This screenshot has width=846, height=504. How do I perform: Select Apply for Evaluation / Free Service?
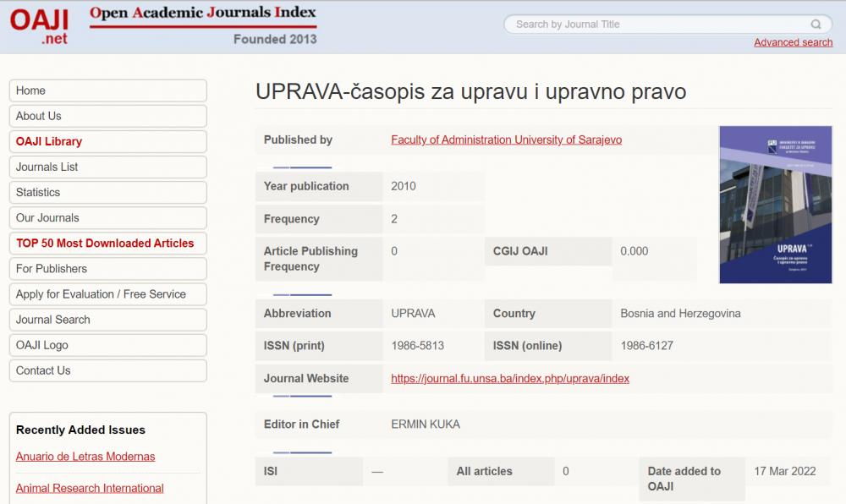[107, 293]
